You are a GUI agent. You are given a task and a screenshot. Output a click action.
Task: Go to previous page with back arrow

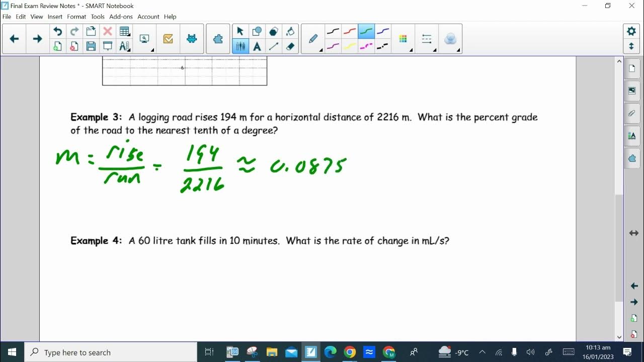[14, 39]
